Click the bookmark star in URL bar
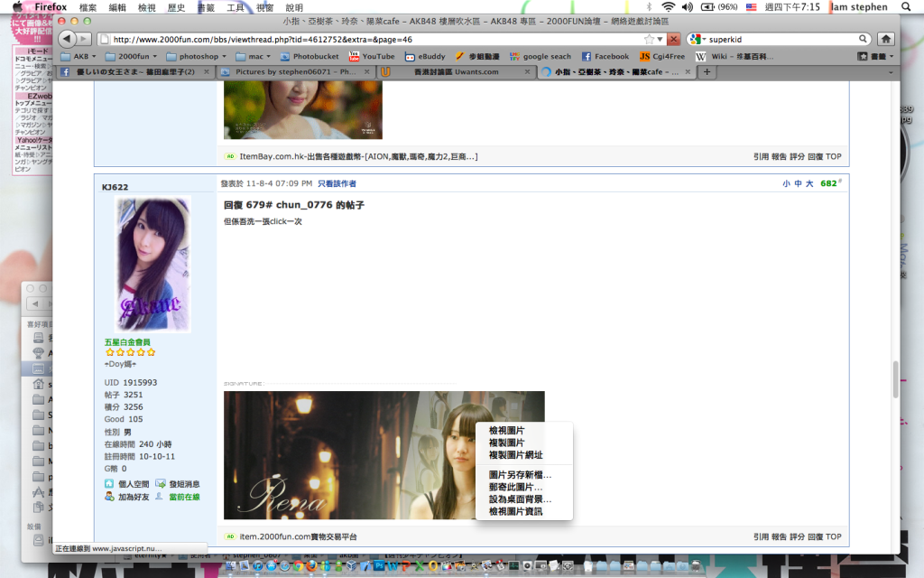 tap(650, 39)
